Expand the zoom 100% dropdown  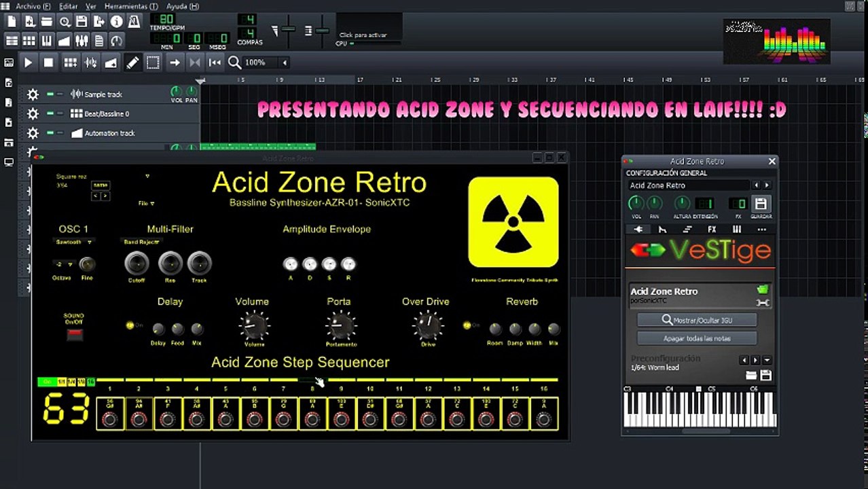click(285, 62)
